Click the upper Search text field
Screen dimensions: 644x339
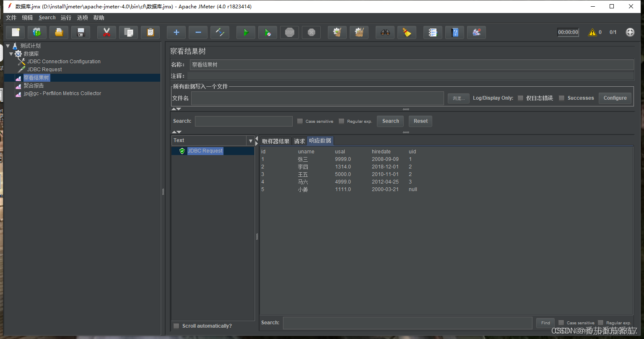(x=244, y=121)
